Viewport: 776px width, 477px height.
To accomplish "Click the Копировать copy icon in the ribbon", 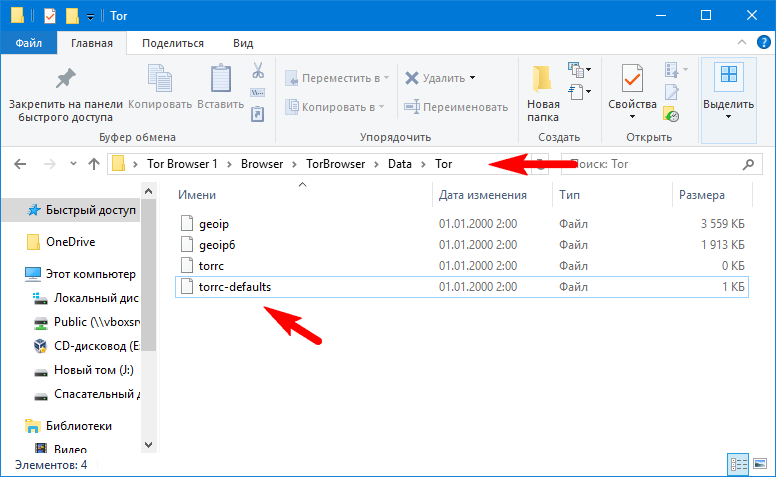I will tap(160, 78).
